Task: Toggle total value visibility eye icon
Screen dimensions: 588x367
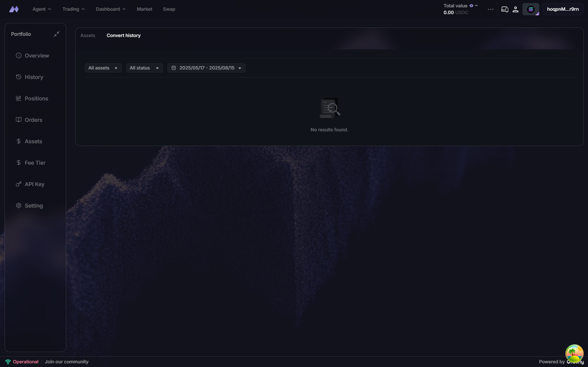Action: (x=471, y=6)
